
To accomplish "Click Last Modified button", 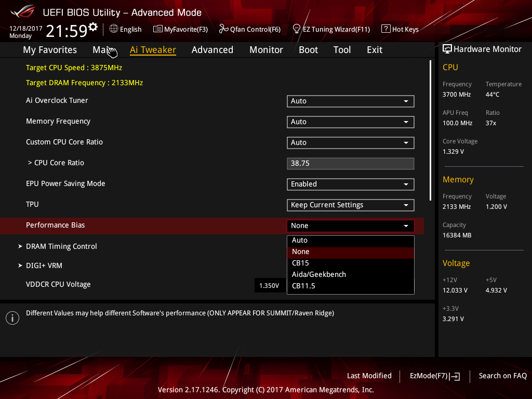I will click(369, 376).
